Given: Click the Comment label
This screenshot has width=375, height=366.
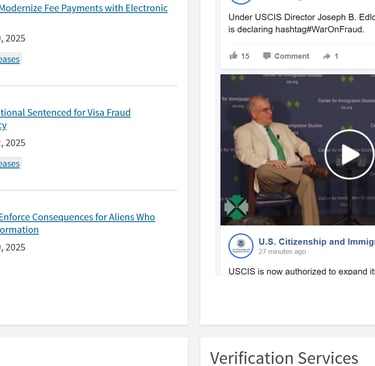Looking at the screenshot, I should 292,56.
